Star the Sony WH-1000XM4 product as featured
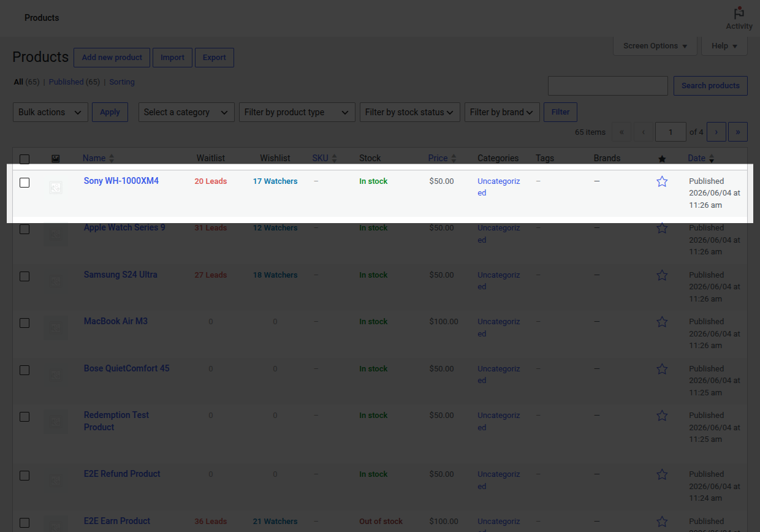 pos(662,181)
